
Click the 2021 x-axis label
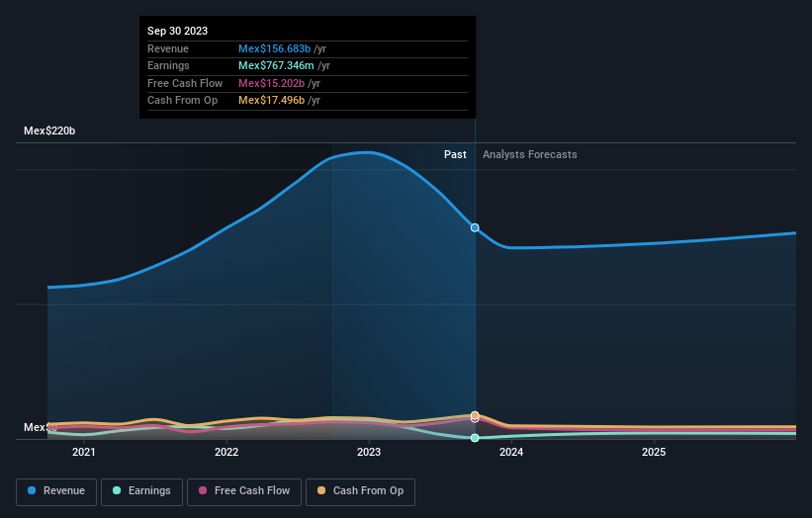point(84,452)
